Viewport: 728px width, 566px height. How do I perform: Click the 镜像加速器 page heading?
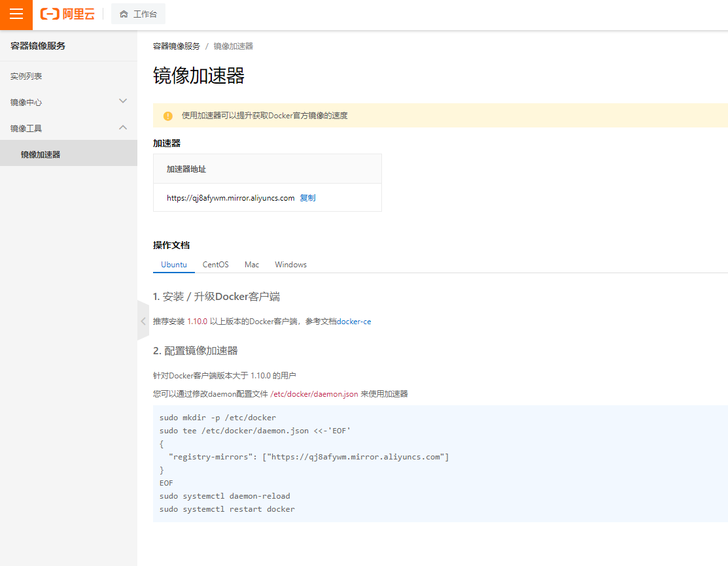coord(199,76)
